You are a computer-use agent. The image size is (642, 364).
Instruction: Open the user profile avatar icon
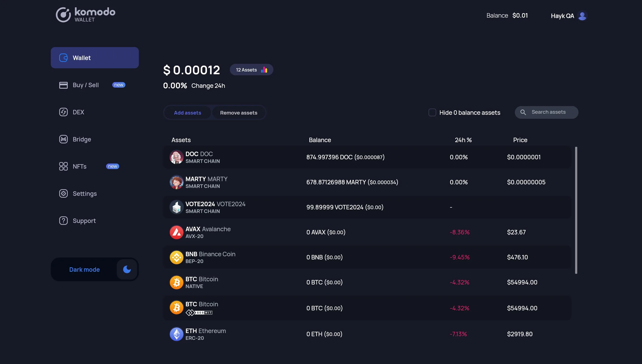pos(582,16)
